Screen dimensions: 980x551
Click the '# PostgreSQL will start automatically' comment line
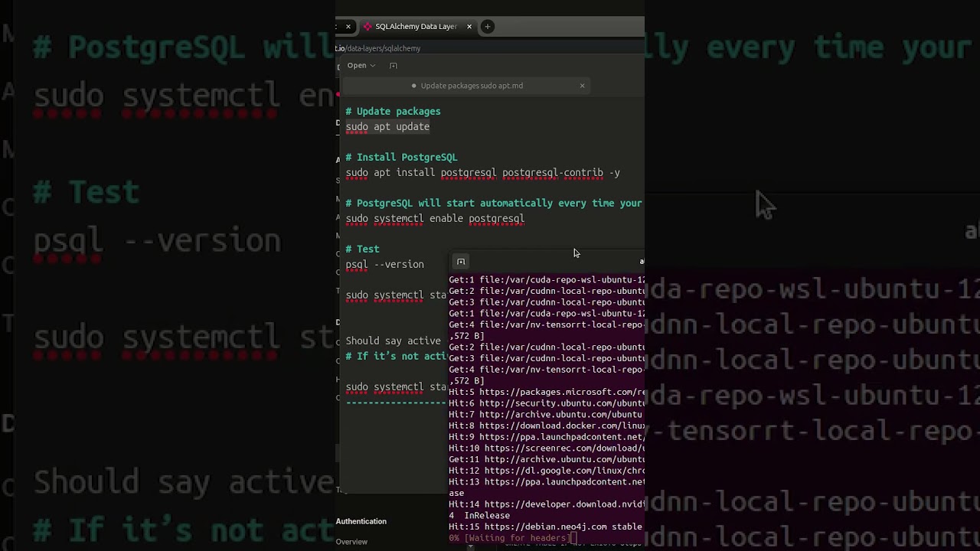[x=494, y=203]
